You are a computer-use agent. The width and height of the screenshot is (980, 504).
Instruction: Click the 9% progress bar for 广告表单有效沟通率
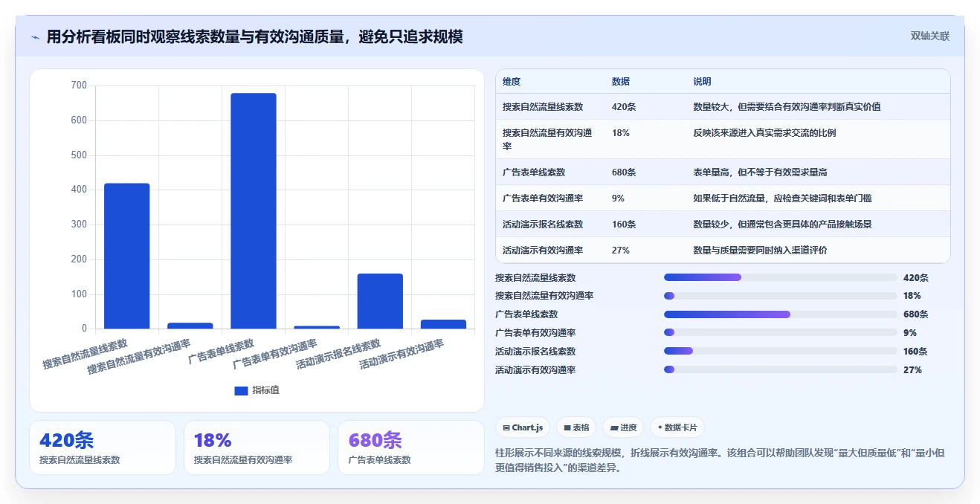click(x=781, y=332)
